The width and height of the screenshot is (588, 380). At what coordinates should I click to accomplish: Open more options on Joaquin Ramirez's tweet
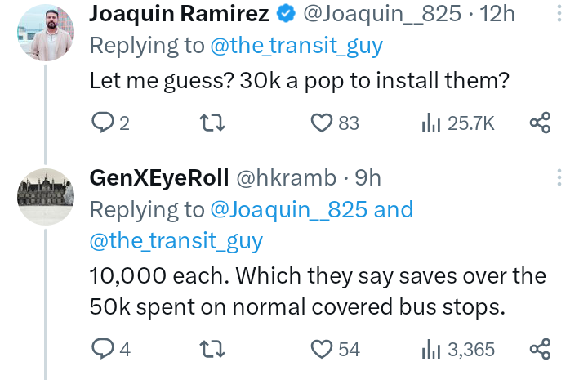pos(559,15)
